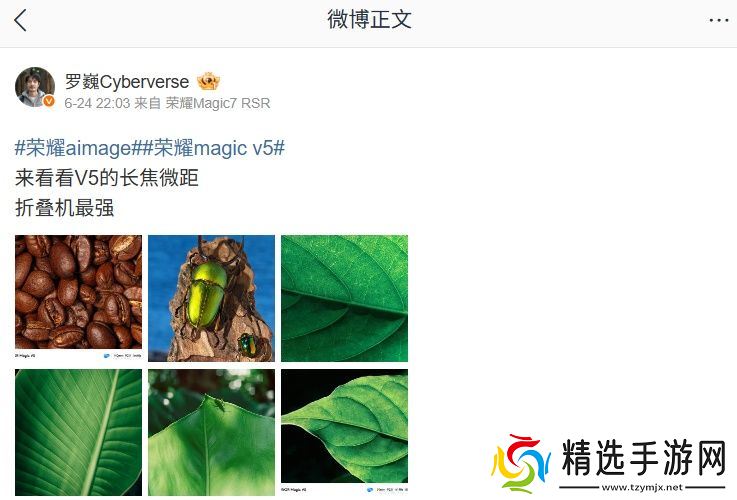Click the post timestamp 6-24 22:03
The height and width of the screenshot is (500, 737).
click(x=97, y=103)
